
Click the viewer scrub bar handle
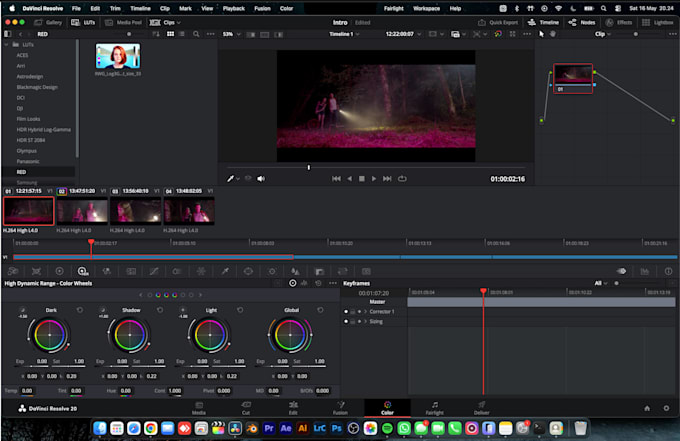[309, 167]
